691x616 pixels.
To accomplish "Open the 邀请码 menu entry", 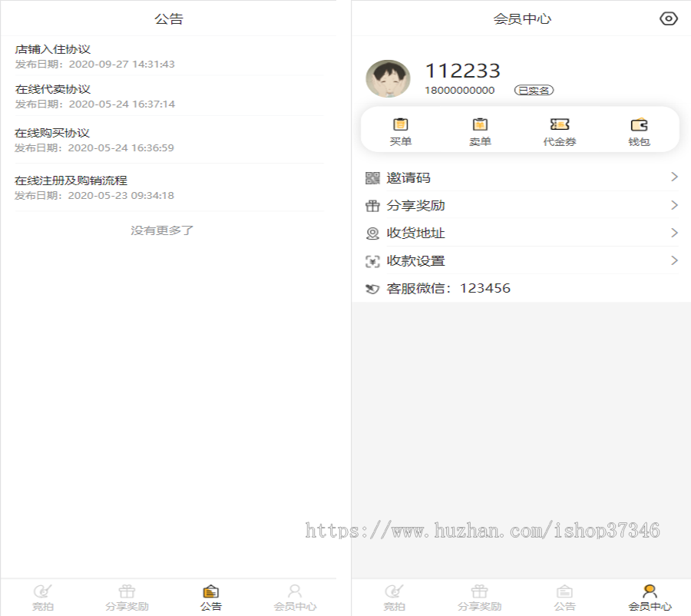I will click(x=521, y=177).
